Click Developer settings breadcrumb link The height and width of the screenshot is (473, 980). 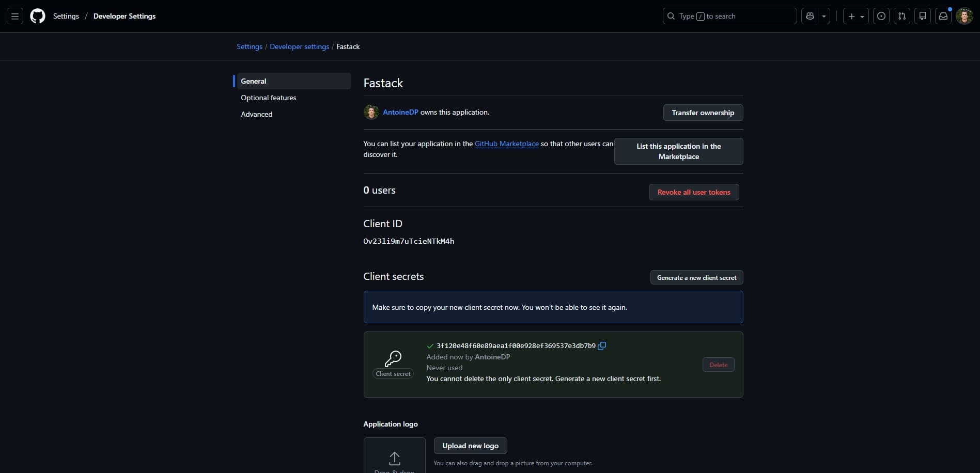pos(299,46)
